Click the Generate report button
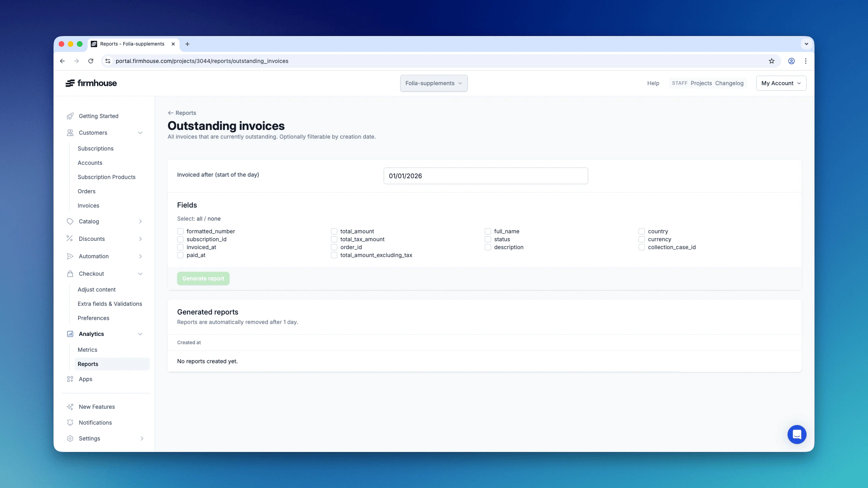 click(203, 278)
